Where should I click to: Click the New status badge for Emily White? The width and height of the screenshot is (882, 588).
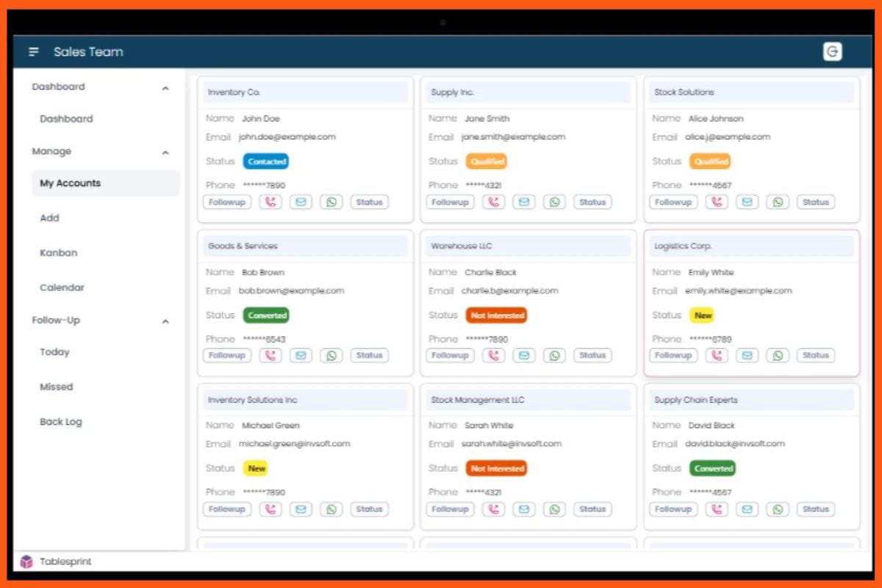pyautogui.click(x=703, y=315)
